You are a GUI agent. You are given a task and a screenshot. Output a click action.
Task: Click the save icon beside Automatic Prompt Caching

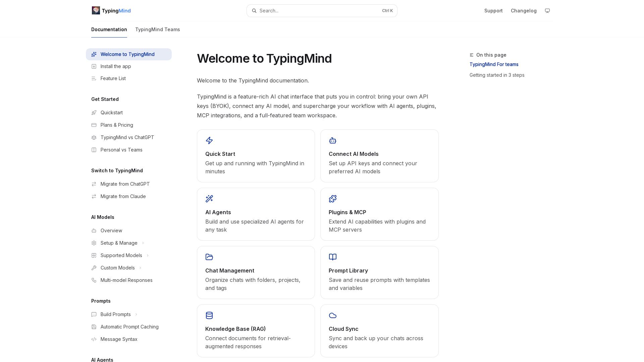pos(94,327)
